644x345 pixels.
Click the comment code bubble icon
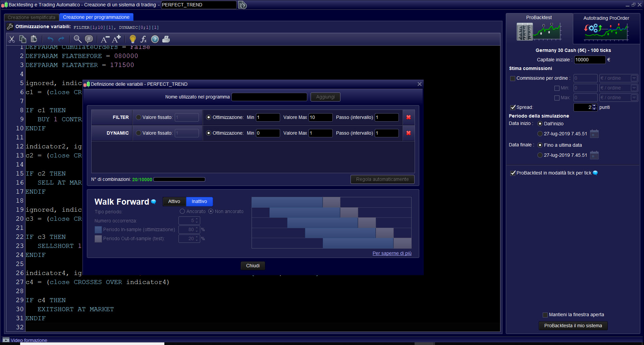pos(89,39)
